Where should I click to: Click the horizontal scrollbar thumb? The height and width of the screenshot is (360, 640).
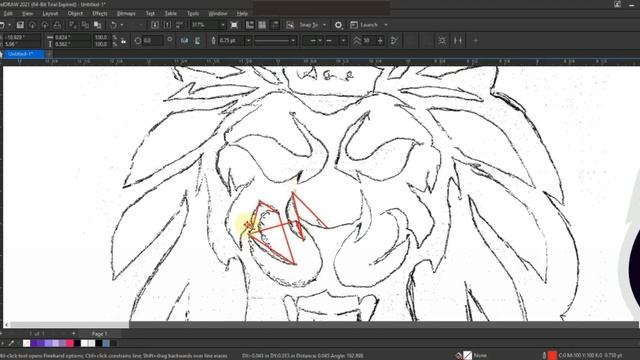point(69,324)
